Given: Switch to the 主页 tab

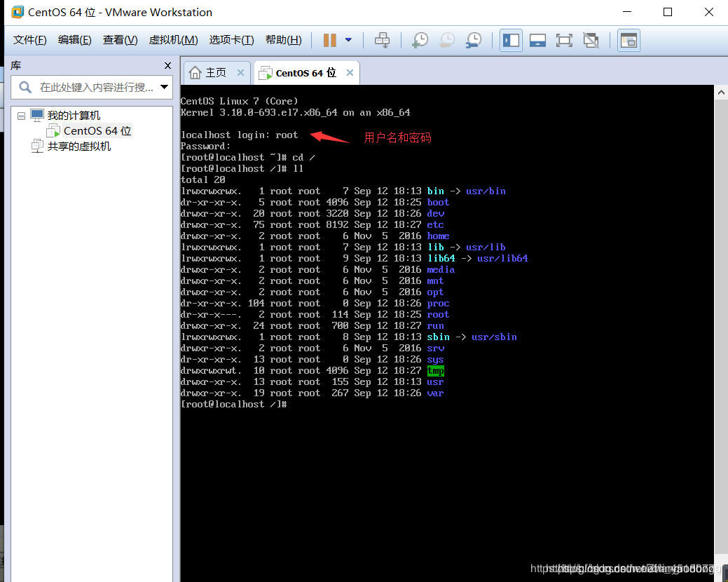Looking at the screenshot, I should tap(215, 73).
